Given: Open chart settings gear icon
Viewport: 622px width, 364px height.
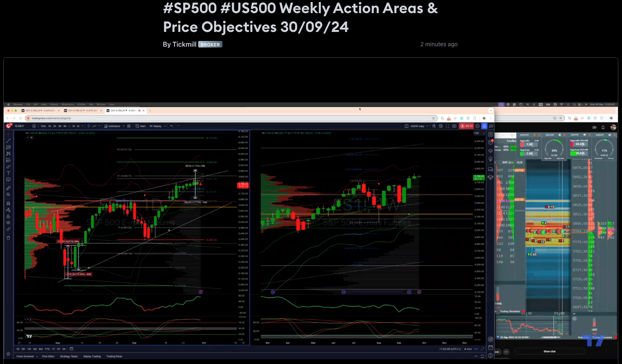Looking at the screenshot, I should 441,126.
